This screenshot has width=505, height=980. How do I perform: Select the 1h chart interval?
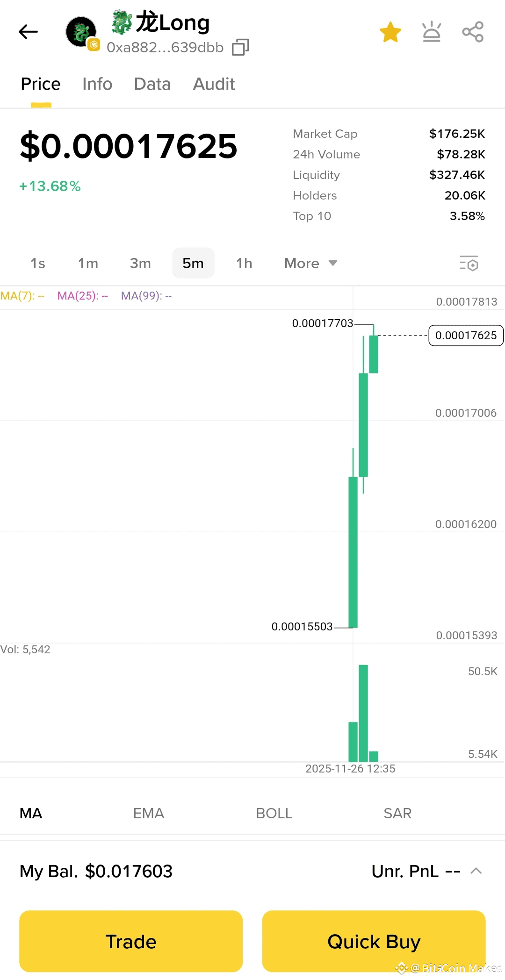[x=244, y=263]
